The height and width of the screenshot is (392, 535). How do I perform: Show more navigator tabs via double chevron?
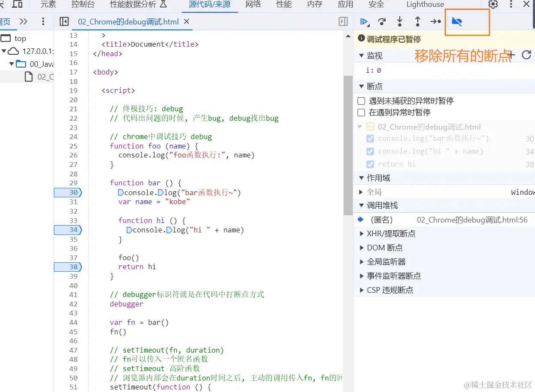pos(24,21)
